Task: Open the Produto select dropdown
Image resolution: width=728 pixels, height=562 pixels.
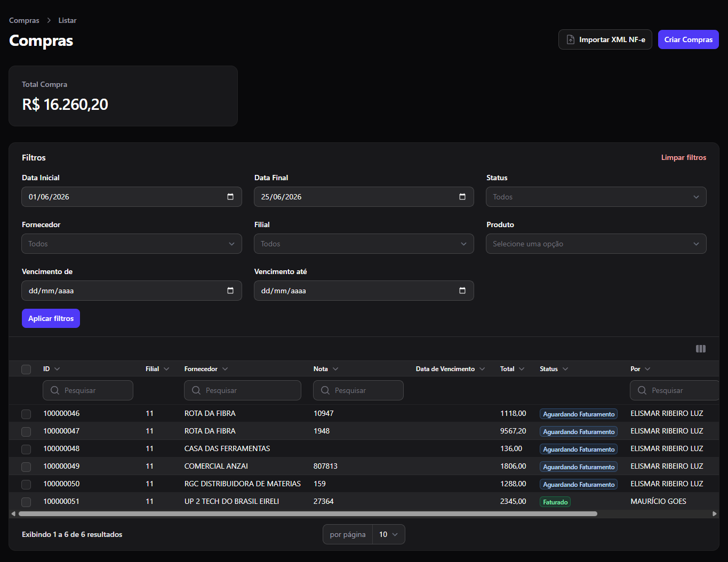Action: point(596,244)
